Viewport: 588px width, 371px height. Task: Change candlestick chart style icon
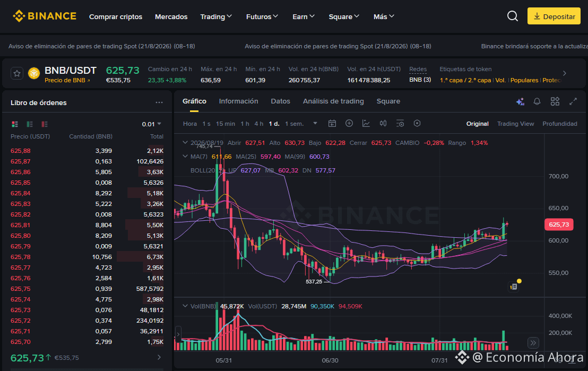(383, 124)
